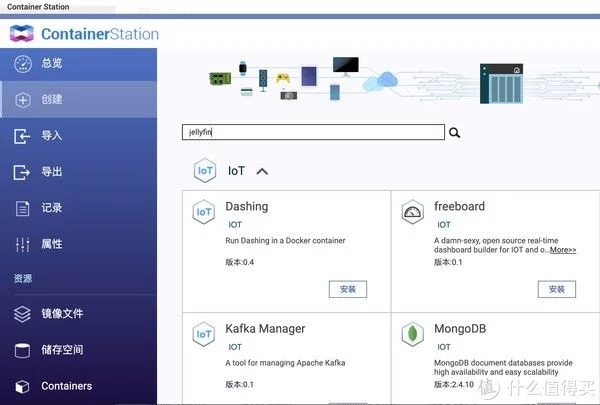Click the Dashing app title
The width and height of the screenshot is (600, 405).
tap(247, 206)
